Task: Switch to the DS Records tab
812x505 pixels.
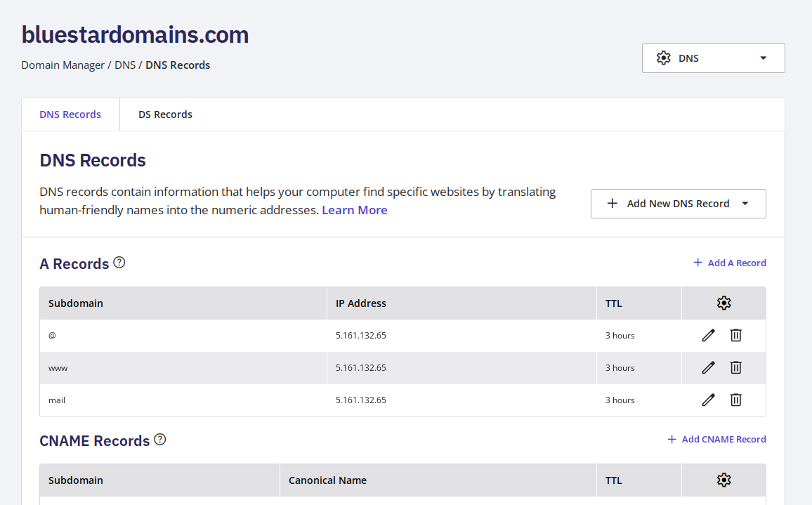Action: tap(165, 114)
